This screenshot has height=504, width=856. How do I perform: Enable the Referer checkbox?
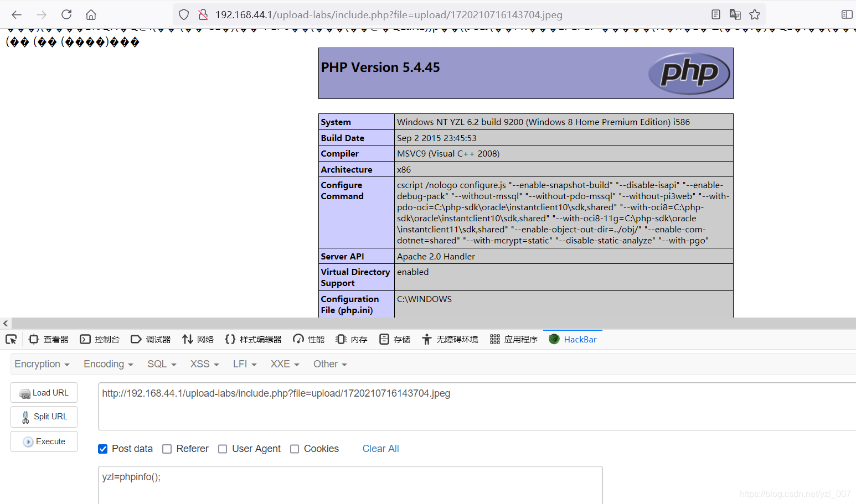167,449
